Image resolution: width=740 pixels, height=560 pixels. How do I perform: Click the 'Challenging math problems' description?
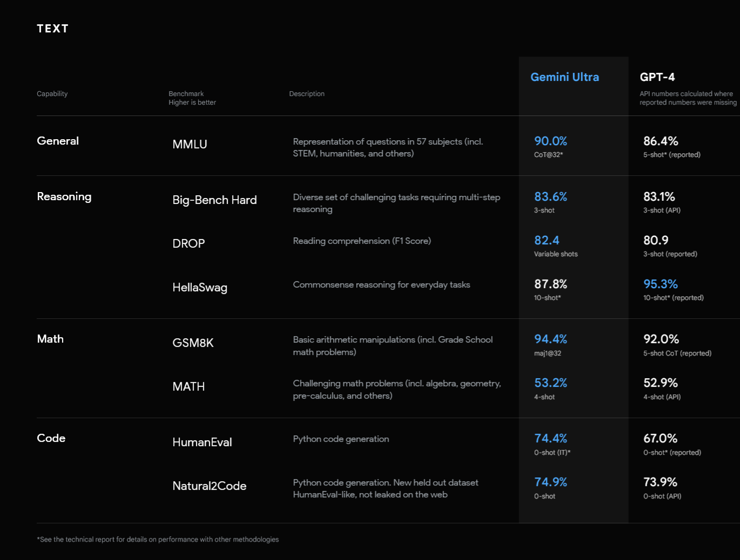397,390
